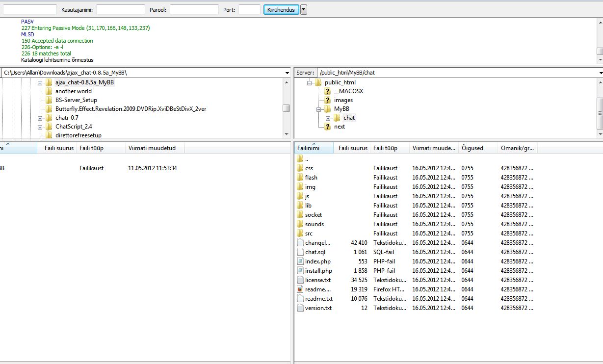
Task: Select the install.php file icon
Action: 301,271
